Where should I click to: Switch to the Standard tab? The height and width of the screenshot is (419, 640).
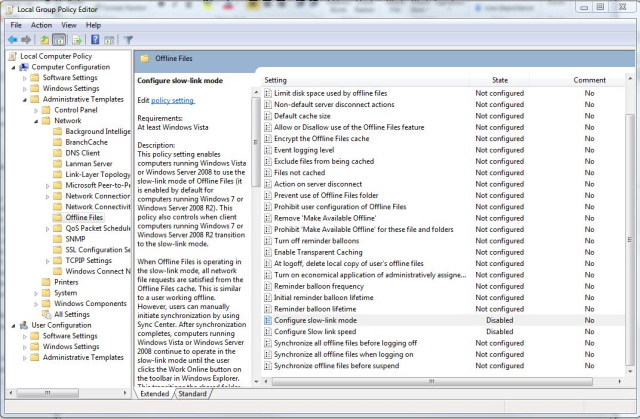click(192, 394)
